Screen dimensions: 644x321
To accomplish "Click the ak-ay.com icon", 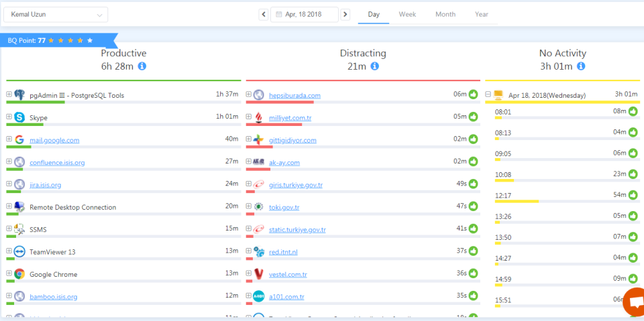I will 258,163.
